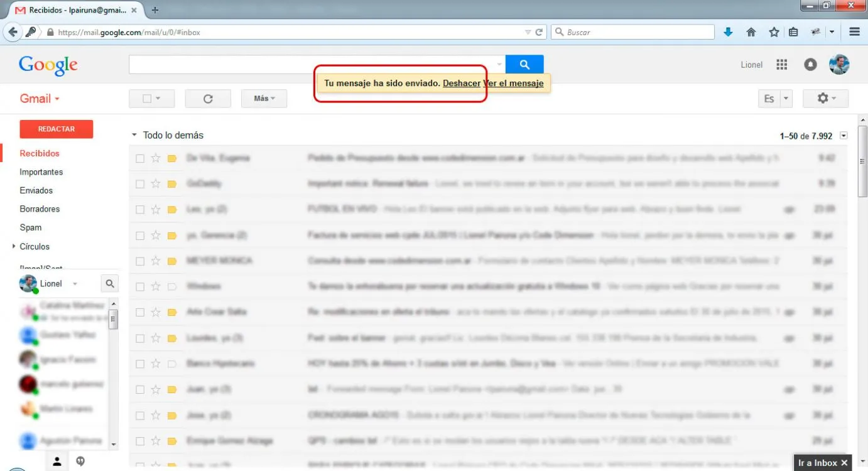Tick the select-all checkbox in the toolbar

click(x=147, y=99)
